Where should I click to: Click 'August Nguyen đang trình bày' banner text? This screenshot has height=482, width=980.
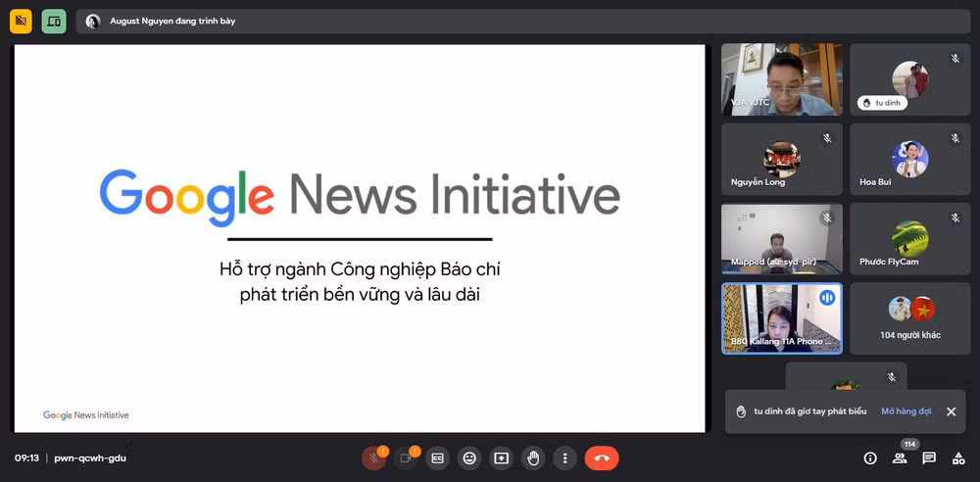pos(172,22)
